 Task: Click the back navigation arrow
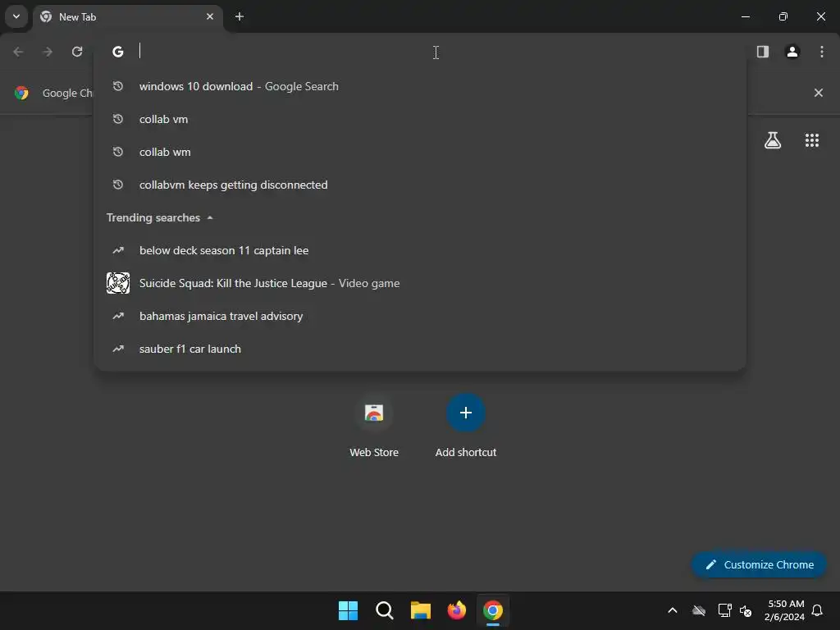(x=18, y=52)
